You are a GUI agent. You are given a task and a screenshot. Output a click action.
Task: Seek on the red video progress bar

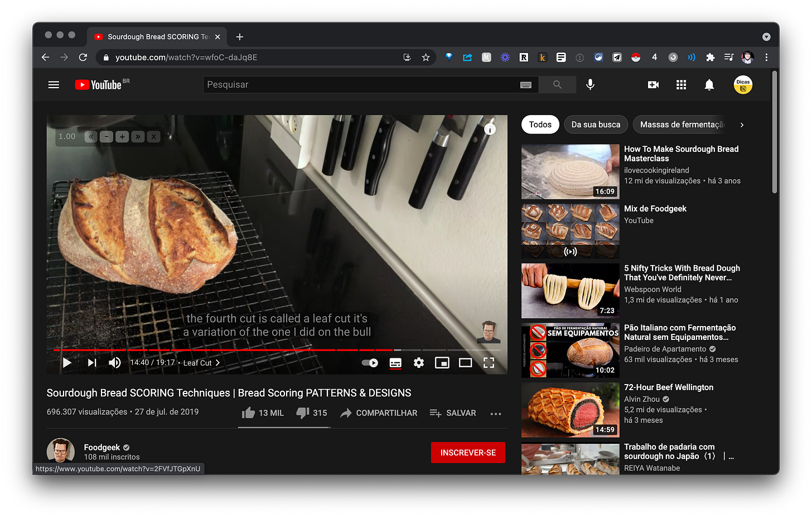(277, 350)
